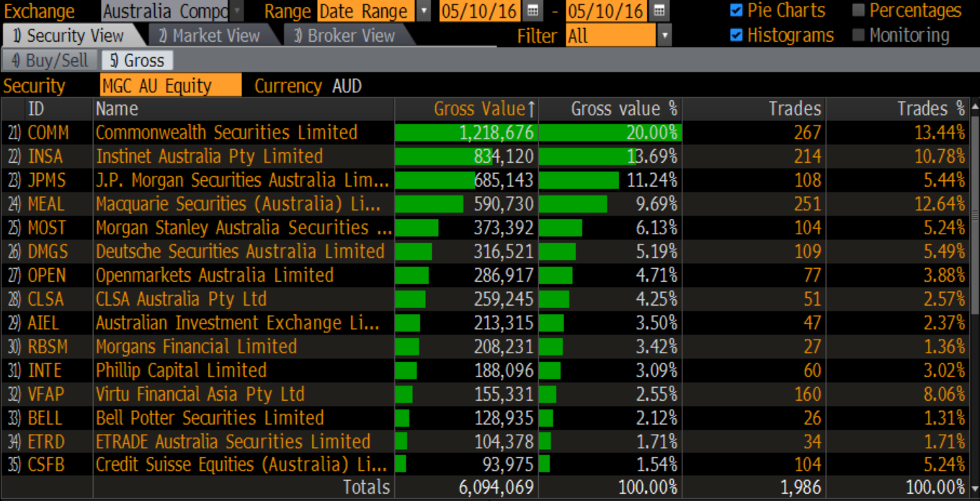
Task: Click the table scroll-down arrow
Action: (x=975, y=489)
